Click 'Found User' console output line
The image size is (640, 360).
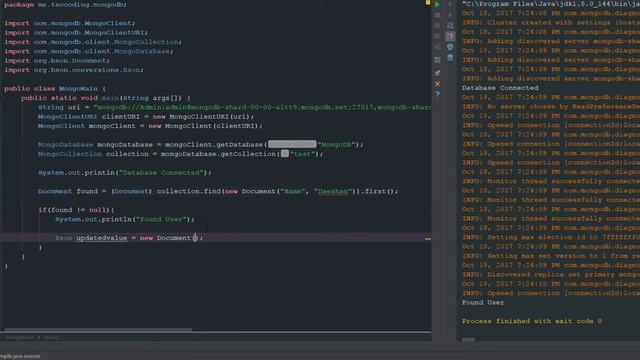(483, 303)
